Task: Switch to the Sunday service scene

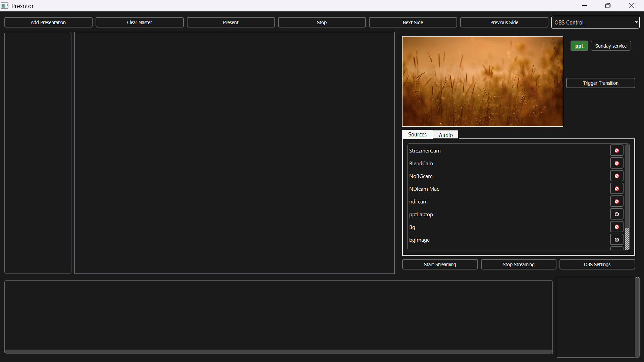Action: (x=610, y=46)
